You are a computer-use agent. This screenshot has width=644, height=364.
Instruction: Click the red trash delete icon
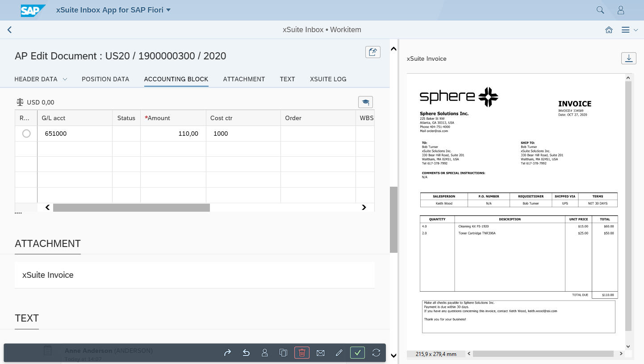click(302, 353)
